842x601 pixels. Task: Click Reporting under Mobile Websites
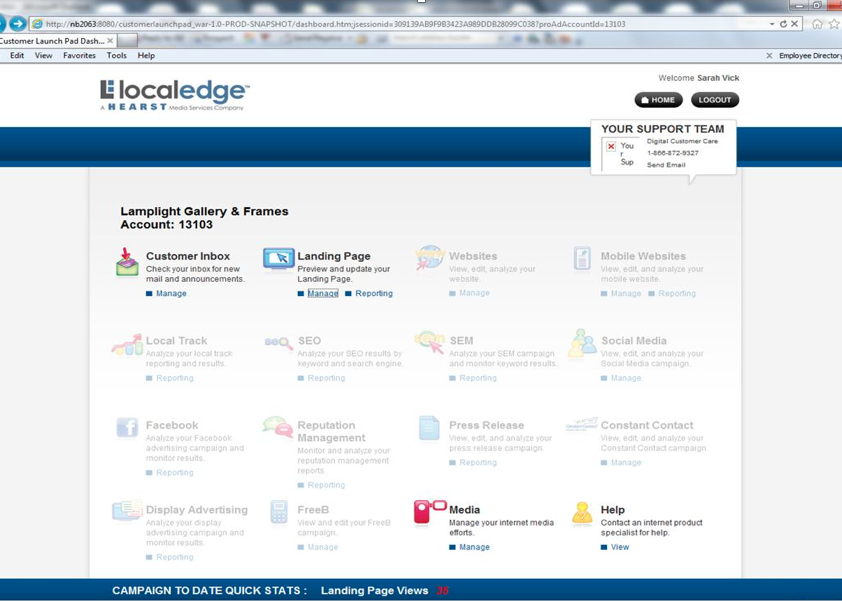[677, 293]
